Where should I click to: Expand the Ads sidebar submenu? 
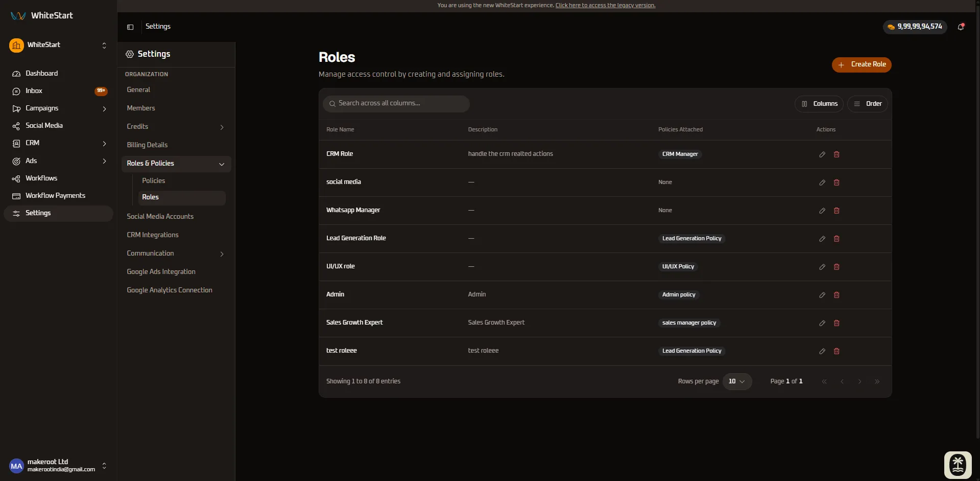click(104, 161)
